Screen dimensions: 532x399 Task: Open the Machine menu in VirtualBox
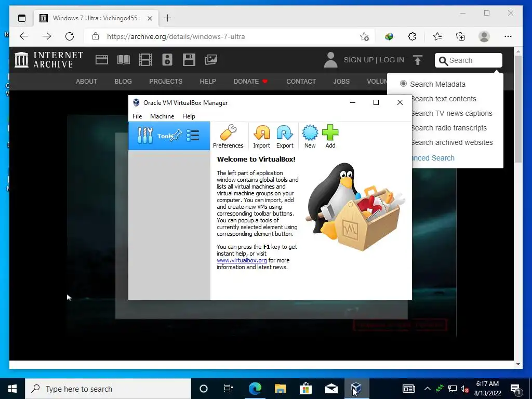162,116
